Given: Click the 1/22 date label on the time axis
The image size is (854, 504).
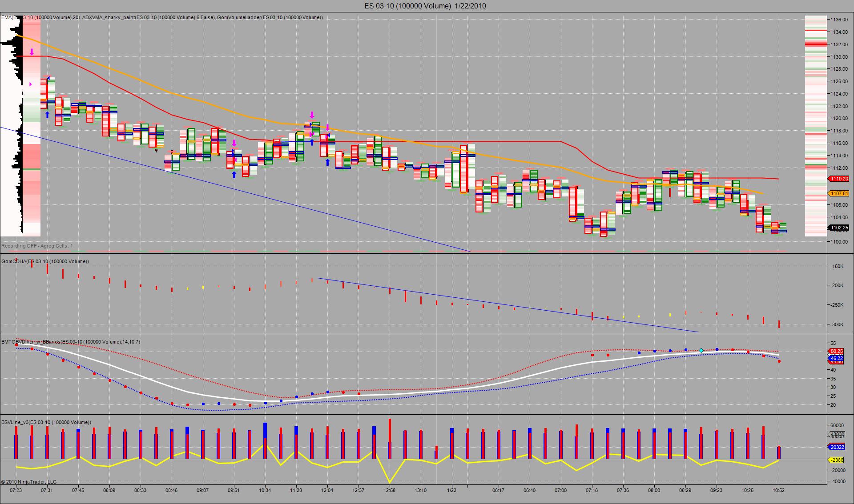Looking at the screenshot, I should (452, 490).
